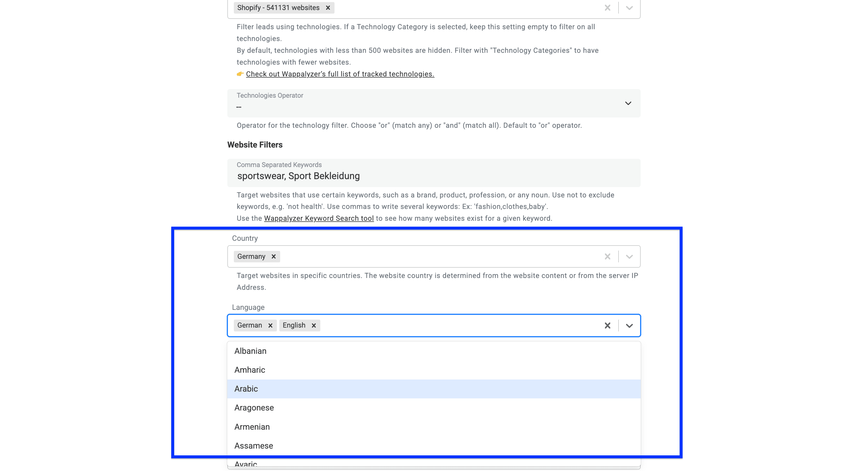868x471 pixels.
Task: Remove the Shopify technology chip
Action: pos(328,7)
